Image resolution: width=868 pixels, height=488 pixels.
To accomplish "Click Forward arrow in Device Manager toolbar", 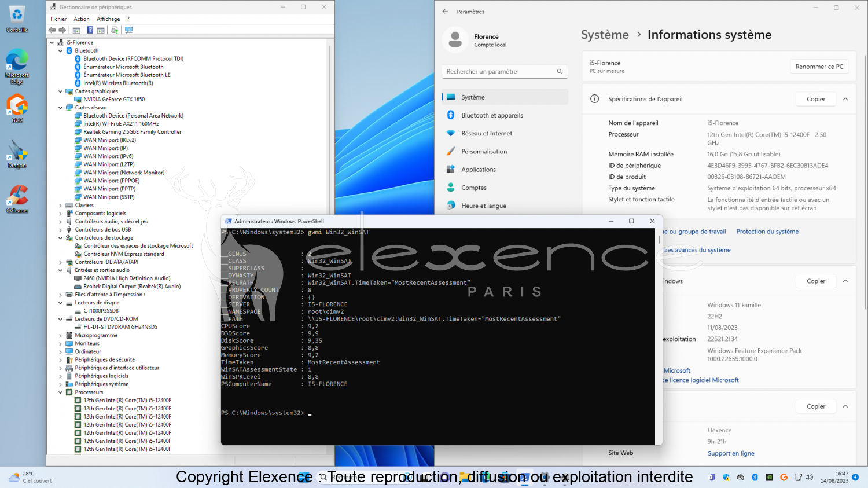I will (x=62, y=30).
